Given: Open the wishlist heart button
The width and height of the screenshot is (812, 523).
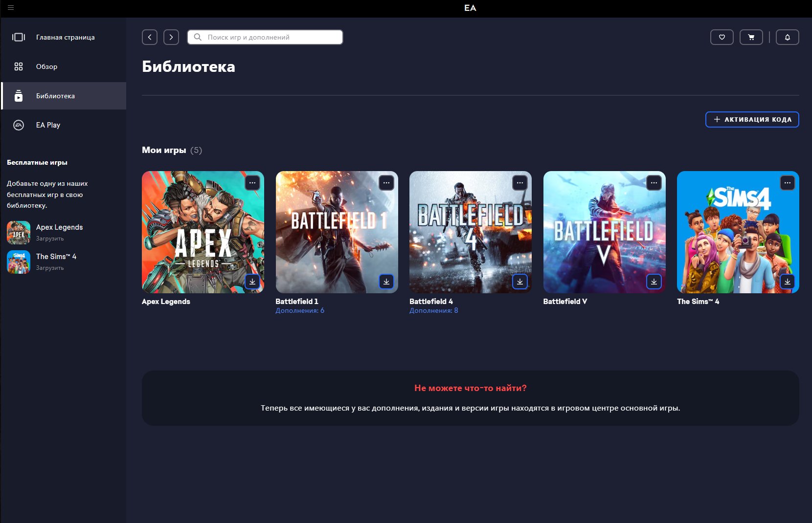Looking at the screenshot, I should (722, 37).
